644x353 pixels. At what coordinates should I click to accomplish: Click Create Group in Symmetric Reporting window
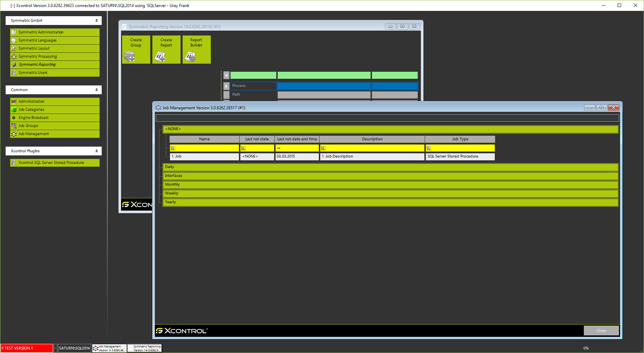click(136, 50)
